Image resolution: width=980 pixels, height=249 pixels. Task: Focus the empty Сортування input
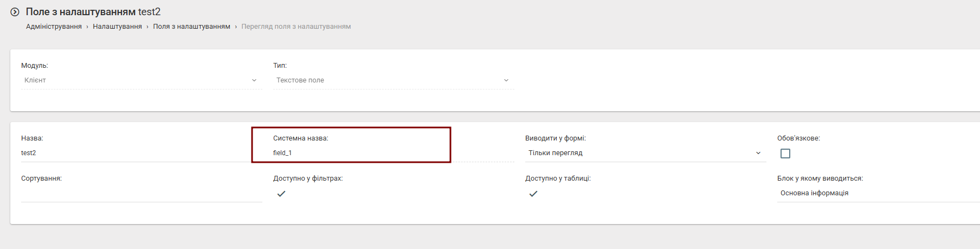click(x=141, y=194)
